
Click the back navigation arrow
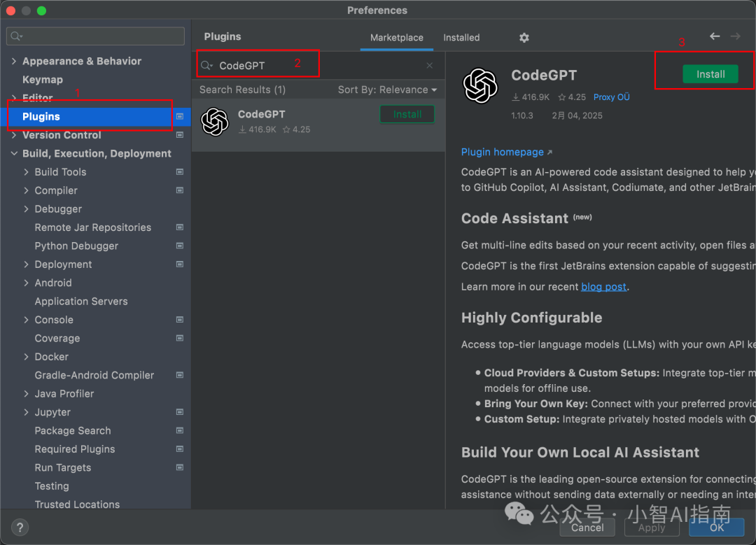pos(715,36)
